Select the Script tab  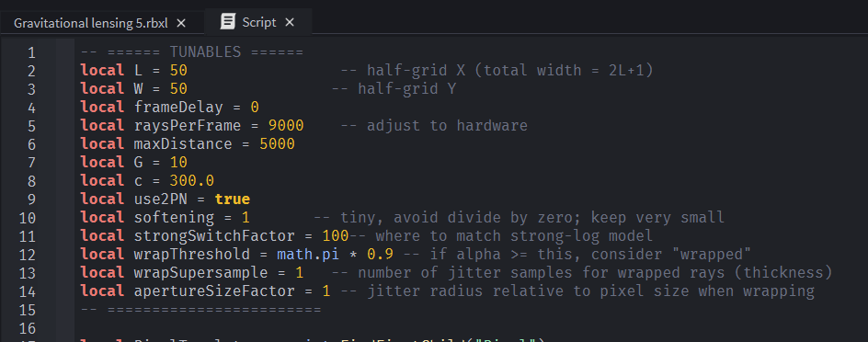coord(259,22)
